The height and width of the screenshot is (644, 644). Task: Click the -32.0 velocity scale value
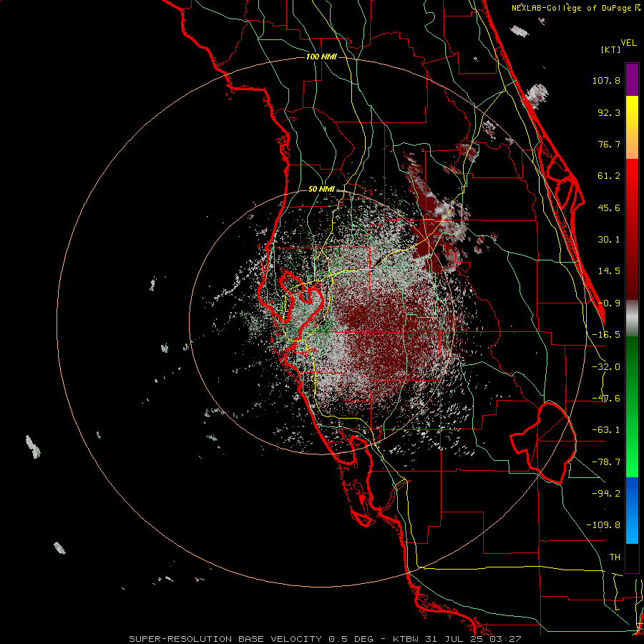pos(606,367)
